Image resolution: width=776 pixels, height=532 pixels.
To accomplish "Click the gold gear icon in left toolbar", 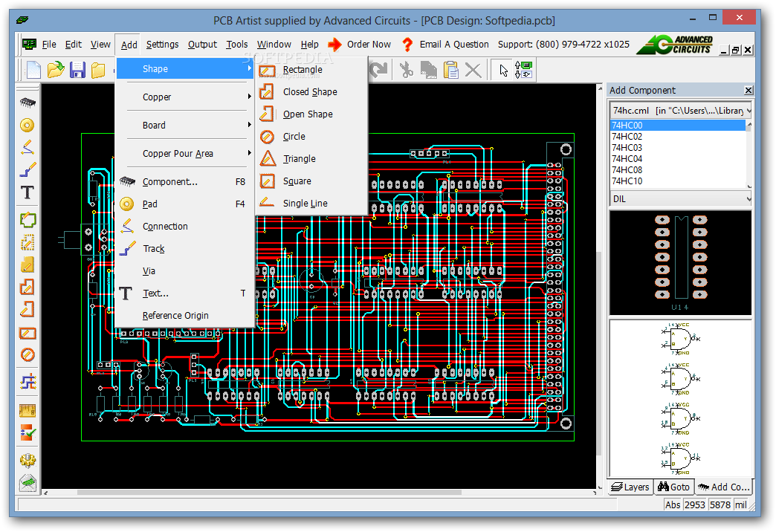I will click(x=28, y=460).
